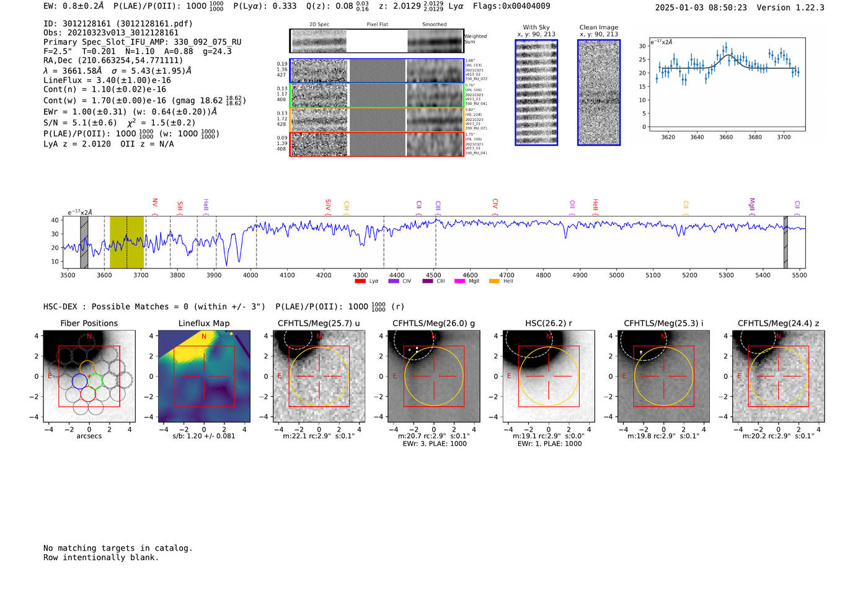Open the CFHTLS/Meg(25.3) i cutout

663,376
